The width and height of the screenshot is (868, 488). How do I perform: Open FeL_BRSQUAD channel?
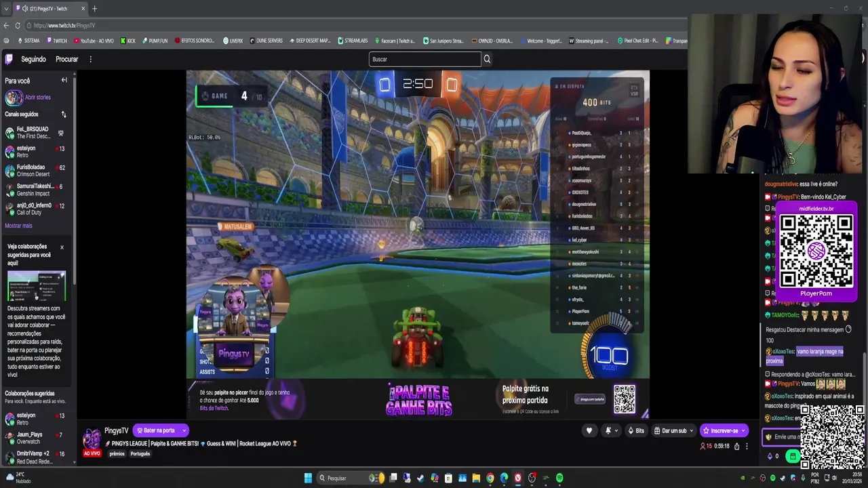(35, 132)
